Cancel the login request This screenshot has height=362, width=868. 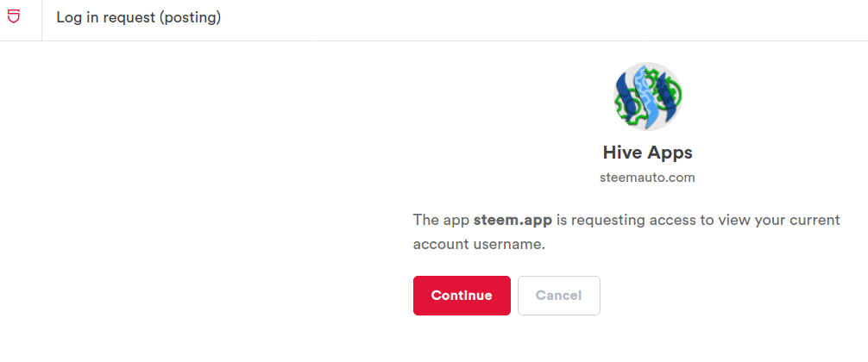click(x=558, y=296)
